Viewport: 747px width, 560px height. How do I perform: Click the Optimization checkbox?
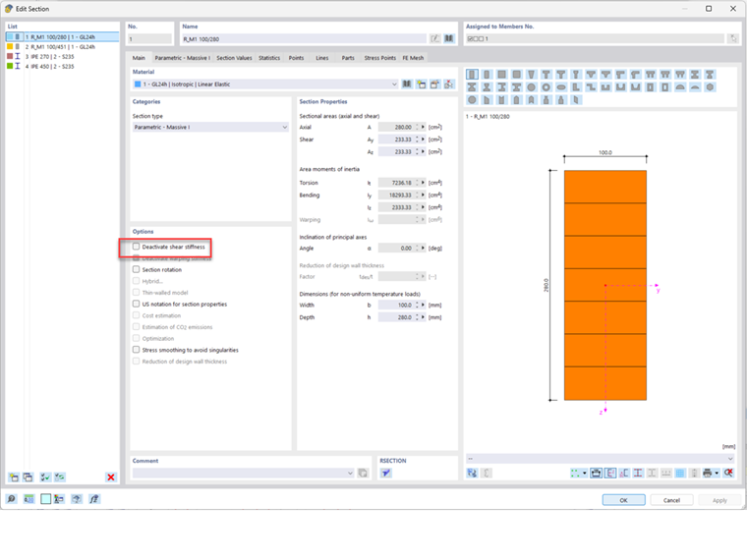point(137,338)
